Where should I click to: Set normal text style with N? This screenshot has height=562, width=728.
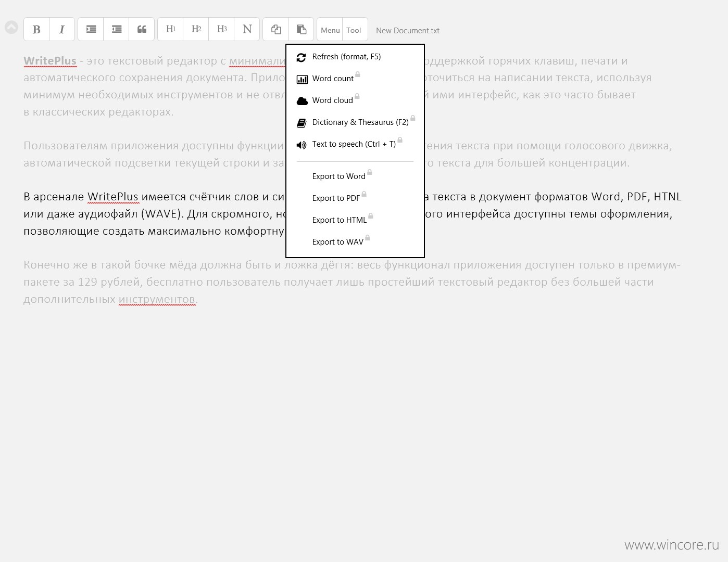point(247,29)
